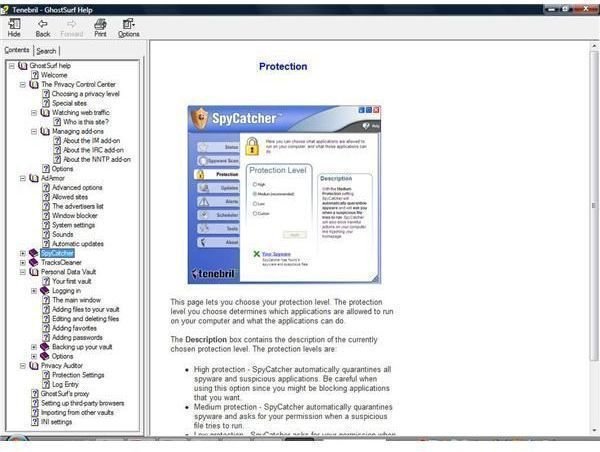Click the SpyCatcher screenshot image
The height and width of the screenshot is (452, 600).
tap(284, 194)
